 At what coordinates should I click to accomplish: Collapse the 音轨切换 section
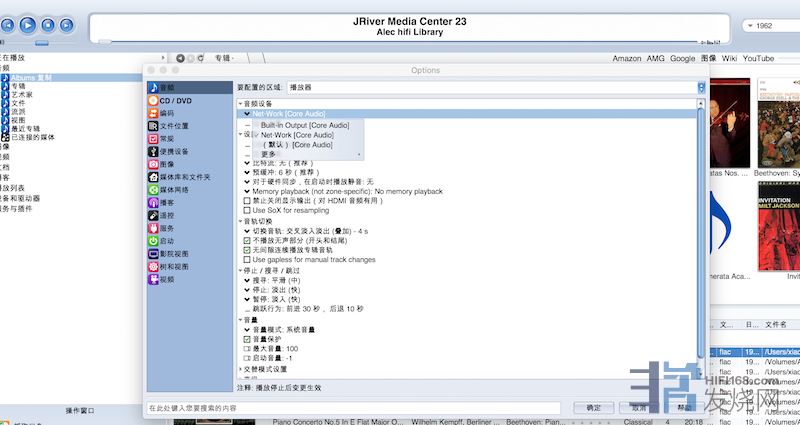point(240,221)
